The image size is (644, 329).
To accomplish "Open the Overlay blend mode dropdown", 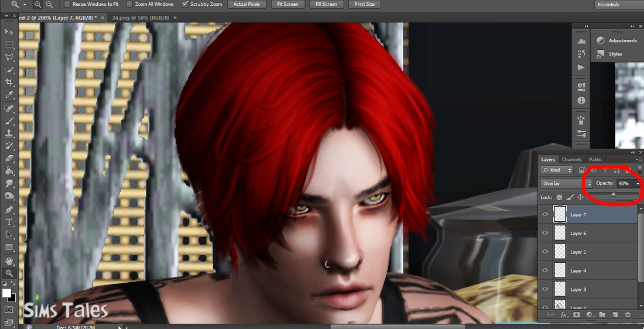I will pos(566,184).
